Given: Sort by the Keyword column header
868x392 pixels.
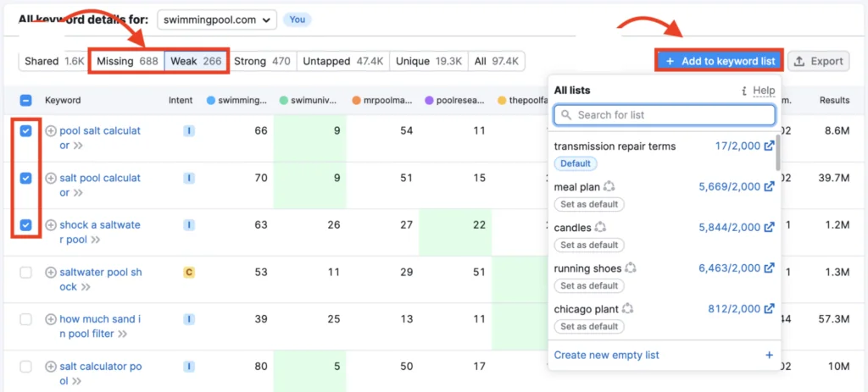Looking at the screenshot, I should point(63,101).
